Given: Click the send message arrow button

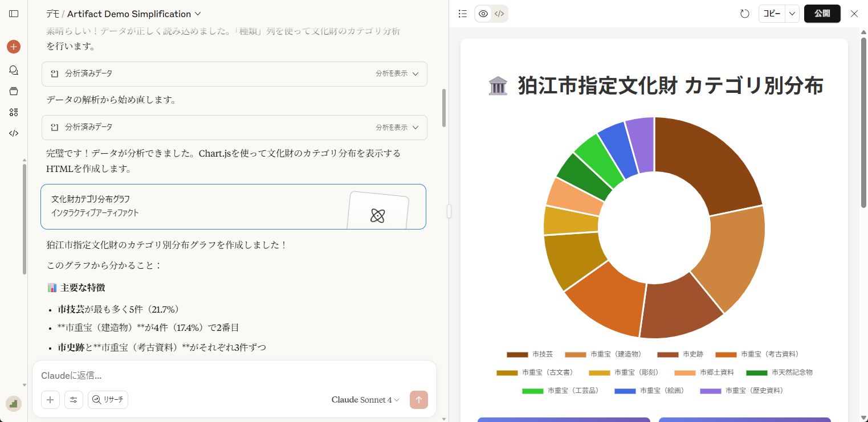Looking at the screenshot, I should [419, 400].
